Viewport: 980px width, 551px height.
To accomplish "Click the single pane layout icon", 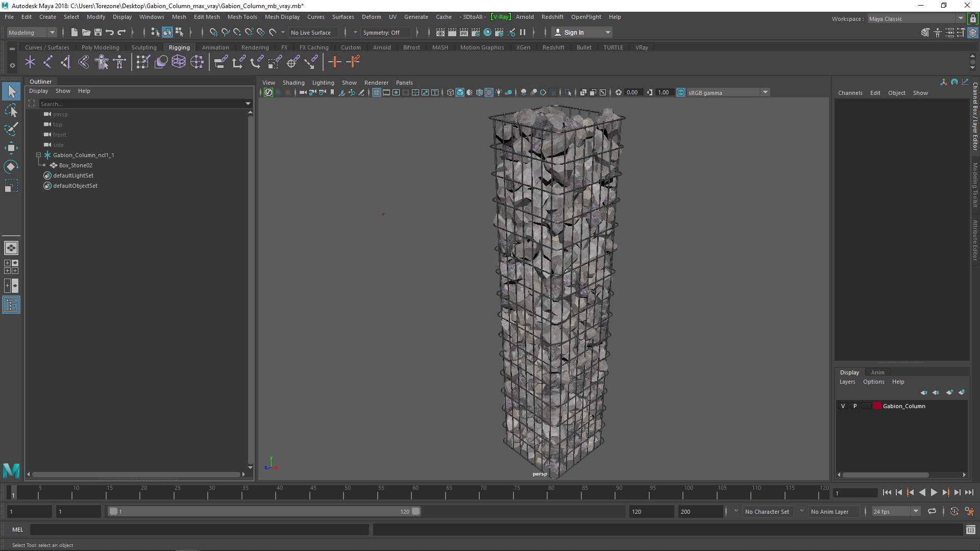I will tap(11, 248).
